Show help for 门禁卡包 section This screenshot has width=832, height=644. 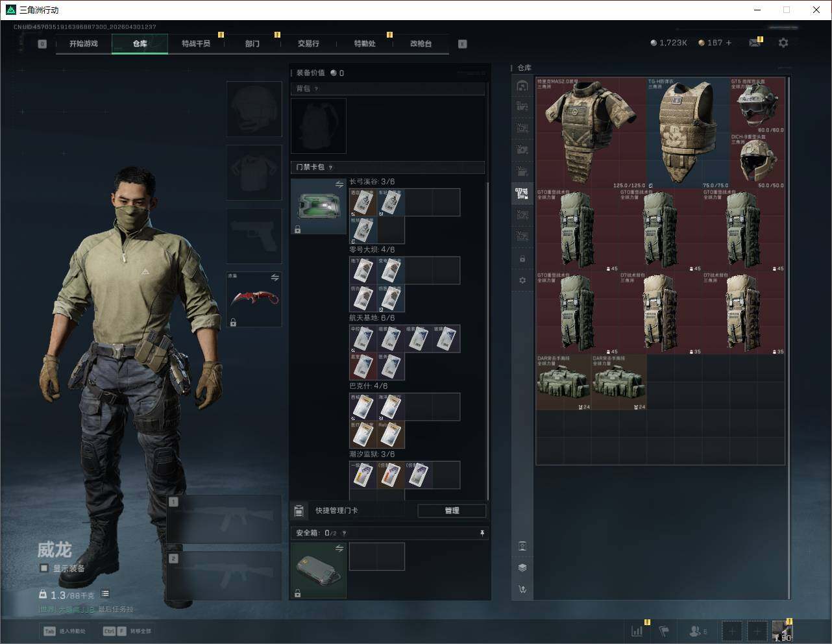pyautogui.click(x=330, y=167)
